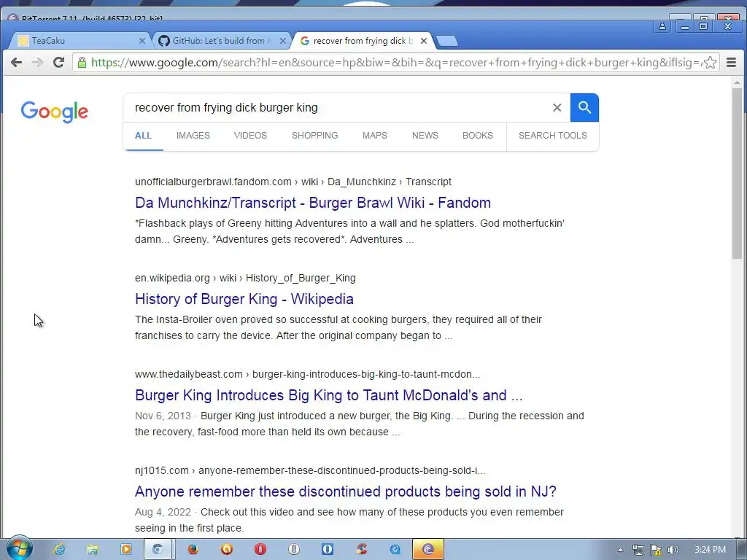Bookmark this page with the star icon
Viewport: 747px width, 560px height.
tap(710, 63)
